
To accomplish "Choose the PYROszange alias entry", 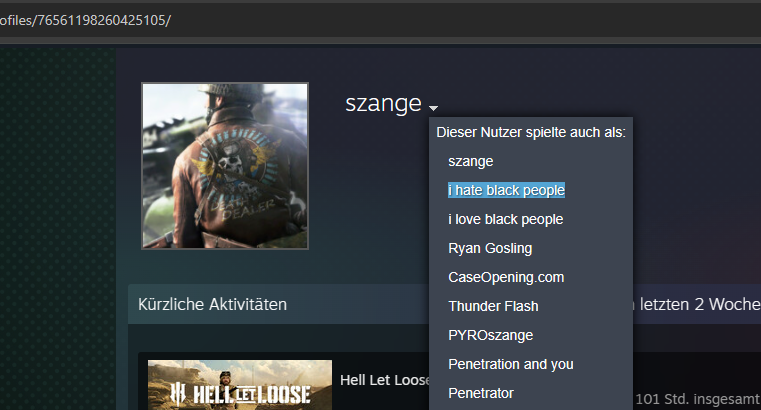I will coord(491,335).
